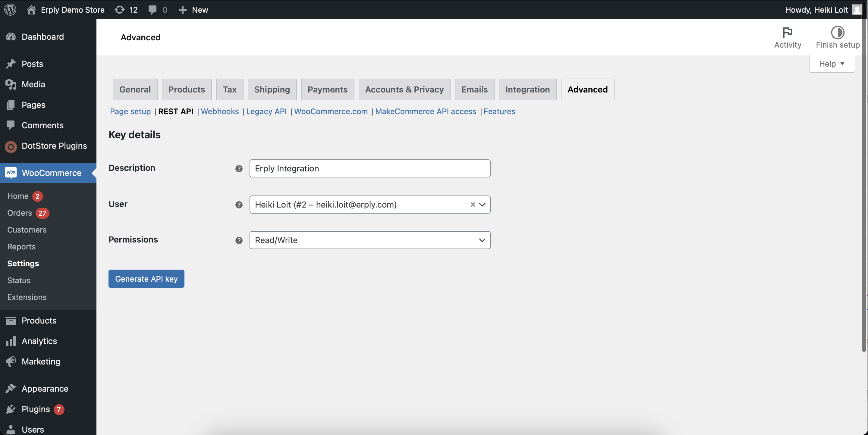Open the MakeCommerce API access link

tap(426, 111)
